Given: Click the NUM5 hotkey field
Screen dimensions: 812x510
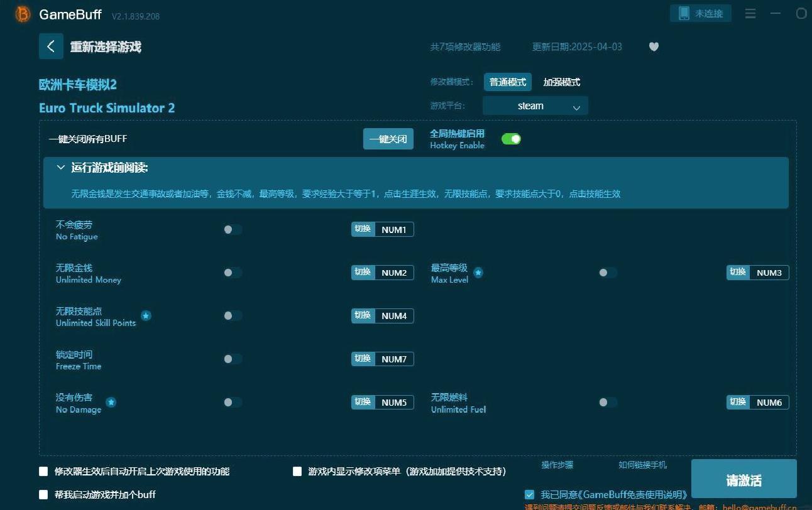Looking at the screenshot, I should 394,402.
